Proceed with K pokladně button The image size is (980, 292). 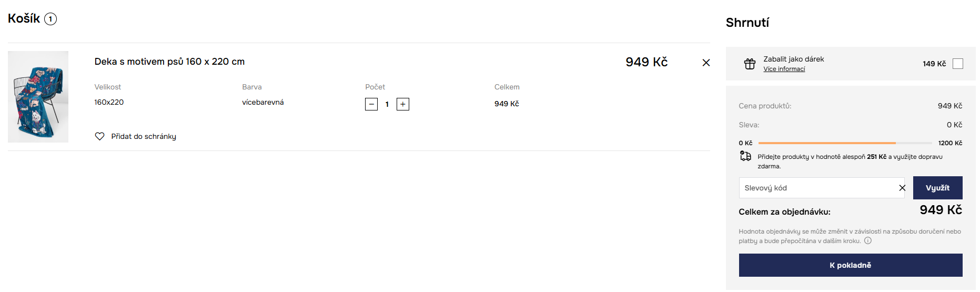[x=851, y=265]
